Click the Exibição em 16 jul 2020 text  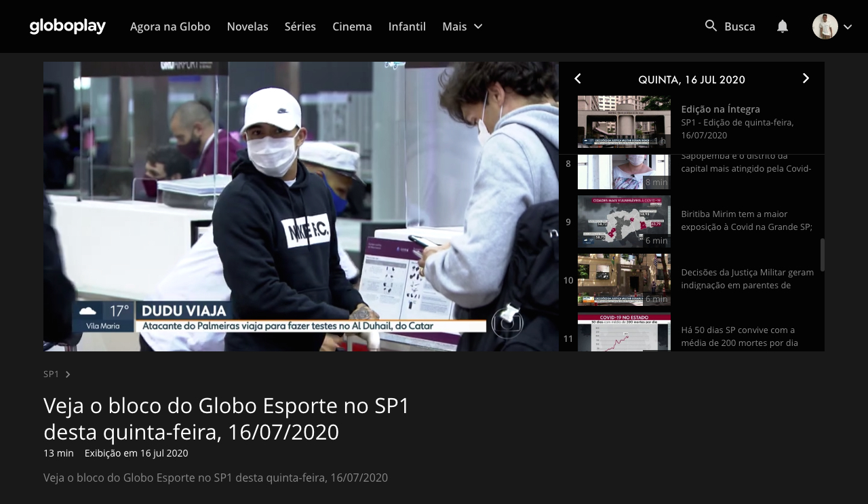136,453
